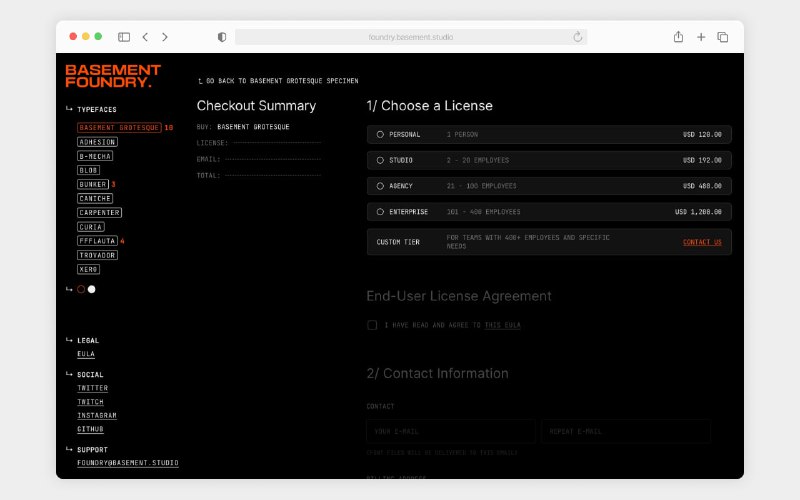The height and width of the screenshot is (500, 800).
Task: Open the Adhesion typeface
Action: click(97, 142)
